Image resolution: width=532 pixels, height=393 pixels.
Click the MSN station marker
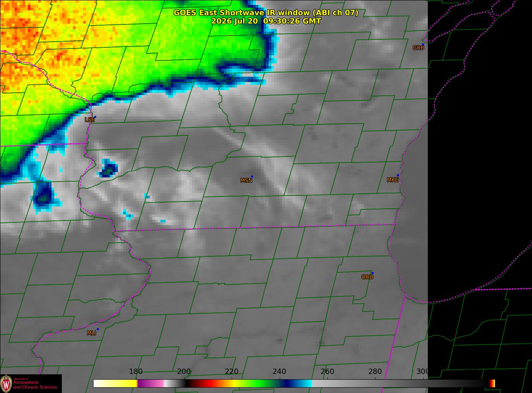[x=252, y=176]
